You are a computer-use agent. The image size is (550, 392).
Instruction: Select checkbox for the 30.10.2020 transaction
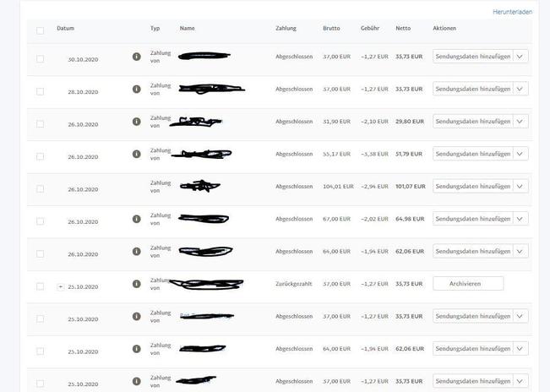41,58
